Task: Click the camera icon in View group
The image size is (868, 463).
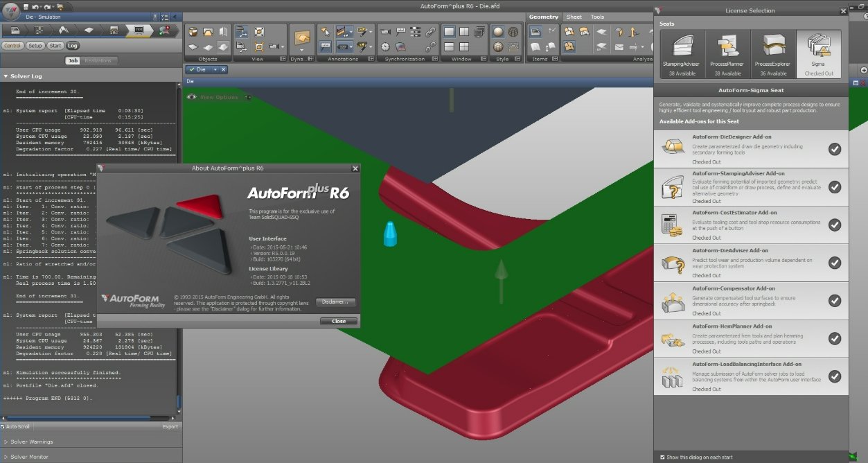Action: point(275,47)
